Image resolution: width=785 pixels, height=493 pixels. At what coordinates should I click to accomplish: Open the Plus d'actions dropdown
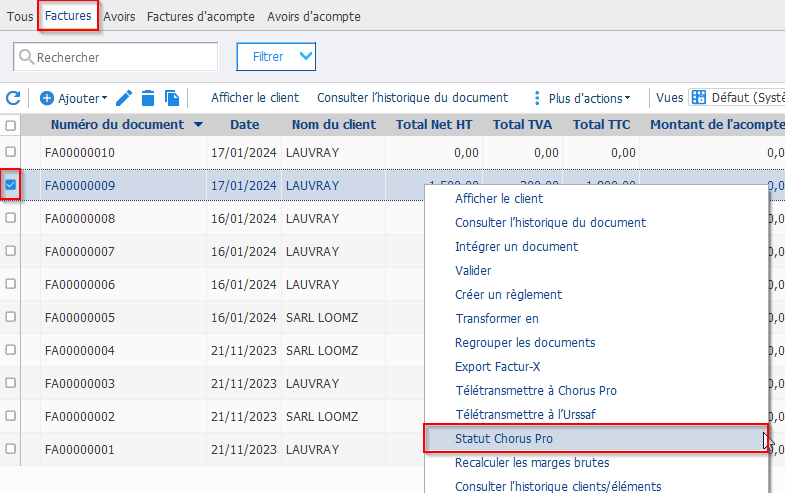tap(589, 98)
